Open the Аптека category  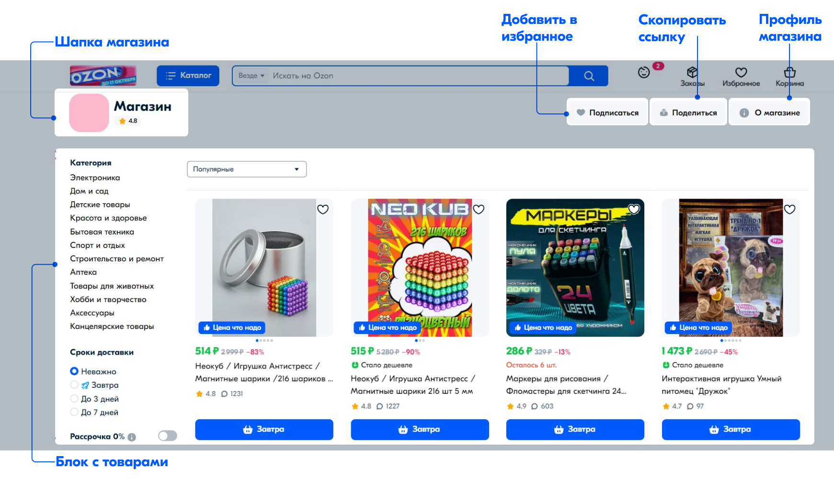pos(83,272)
